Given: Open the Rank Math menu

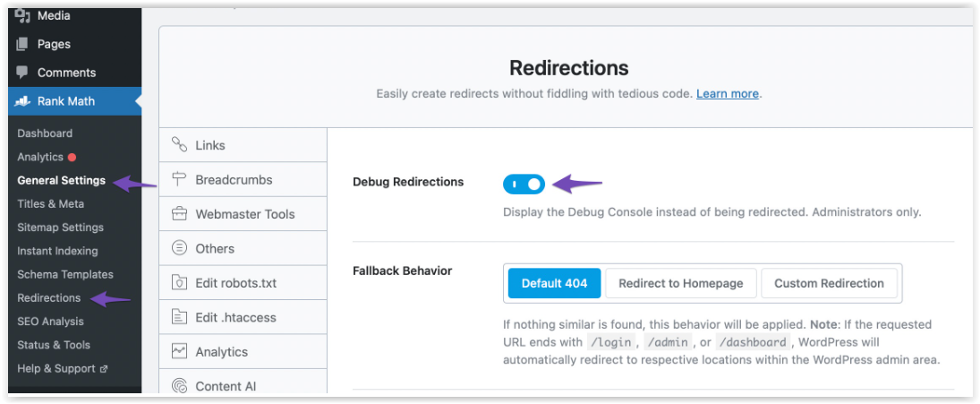Looking at the screenshot, I should click(75, 101).
